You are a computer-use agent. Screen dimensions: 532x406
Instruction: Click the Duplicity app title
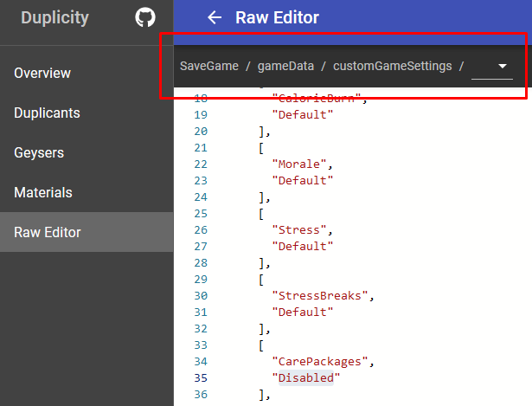(55, 17)
